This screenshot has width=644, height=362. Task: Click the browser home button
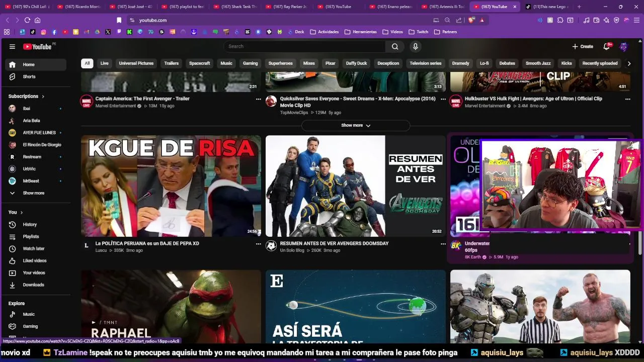(x=37, y=20)
